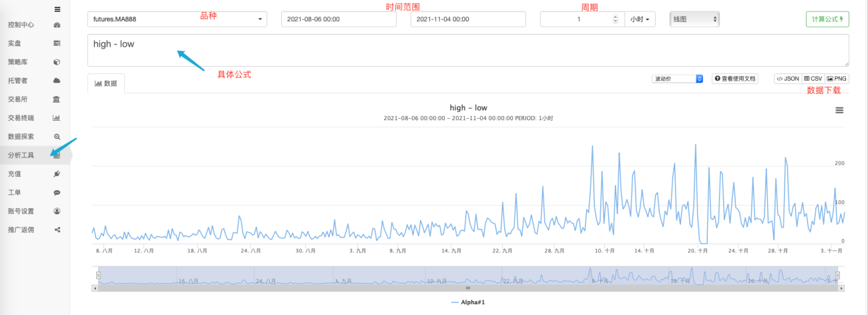Open the 波动价 formula preset dropdown

tap(678, 79)
